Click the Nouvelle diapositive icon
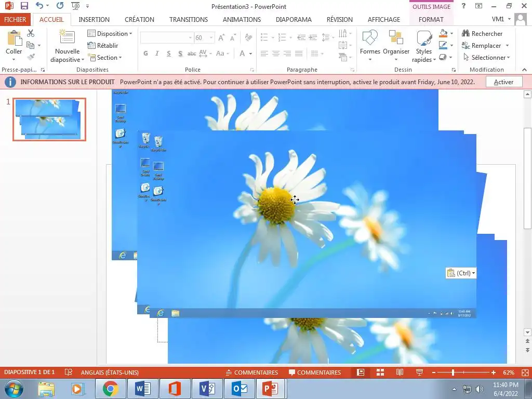 [x=67, y=37]
